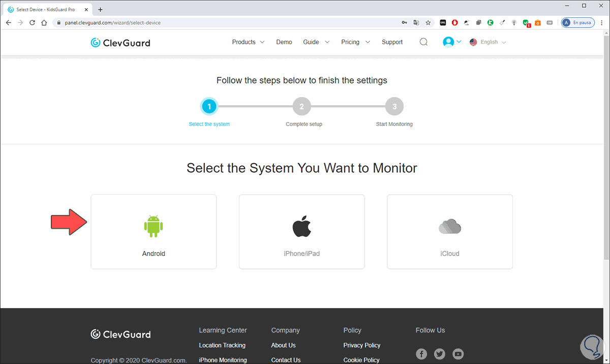Expand the Products menu

pos(248,42)
